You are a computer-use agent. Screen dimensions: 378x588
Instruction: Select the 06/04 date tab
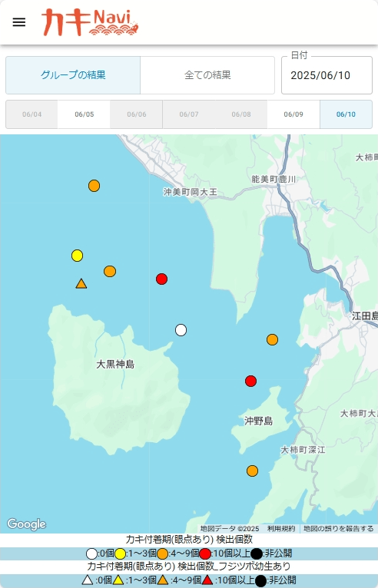click(32, 114)
